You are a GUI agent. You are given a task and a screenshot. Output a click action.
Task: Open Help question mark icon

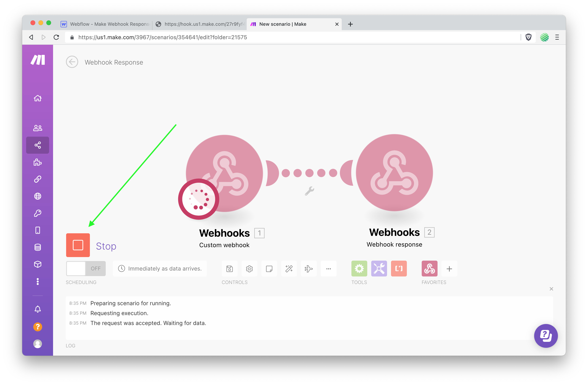pyautogui.click(x=38, y=327)
